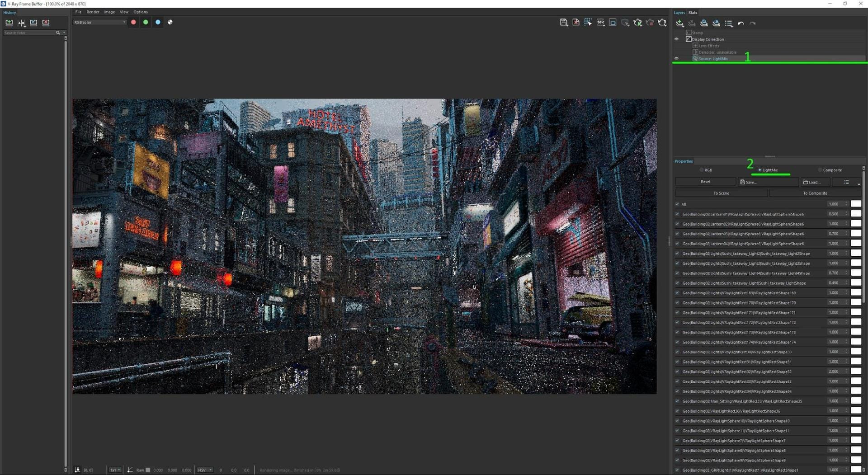
Task: Open the Layers tab
Action: [x=679, y=13]
